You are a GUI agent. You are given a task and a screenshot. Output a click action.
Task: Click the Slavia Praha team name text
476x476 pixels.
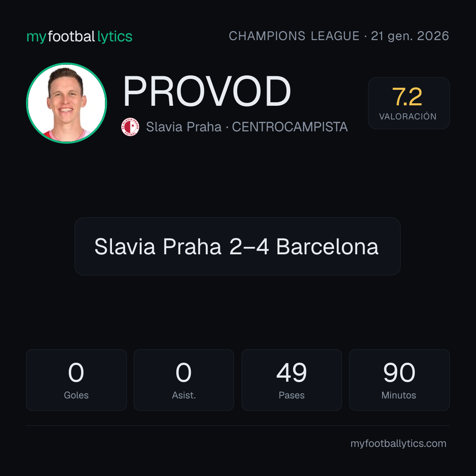[x=184, y=127]
